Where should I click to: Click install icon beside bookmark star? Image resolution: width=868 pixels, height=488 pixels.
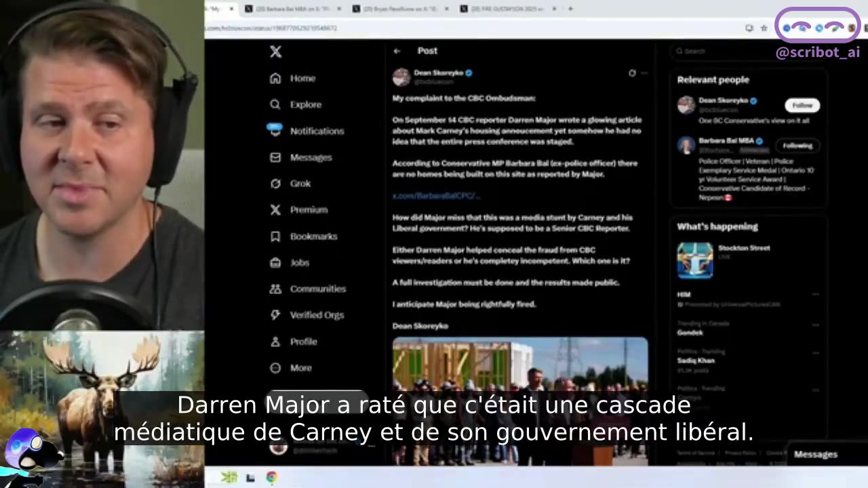[749, 28]
